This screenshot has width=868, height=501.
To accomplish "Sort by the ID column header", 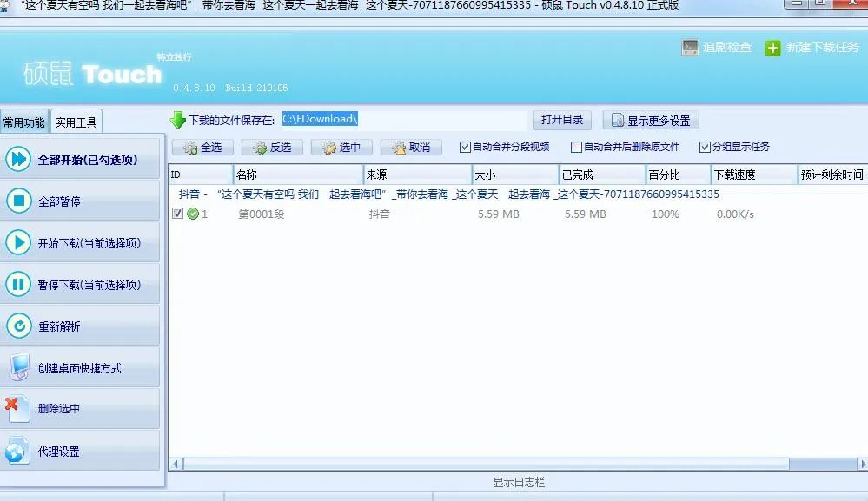I will coord(201,175).
